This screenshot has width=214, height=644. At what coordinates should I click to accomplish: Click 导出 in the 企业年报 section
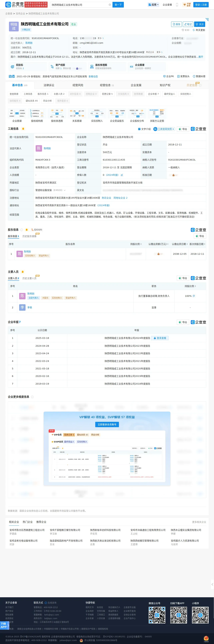[183, 322]
